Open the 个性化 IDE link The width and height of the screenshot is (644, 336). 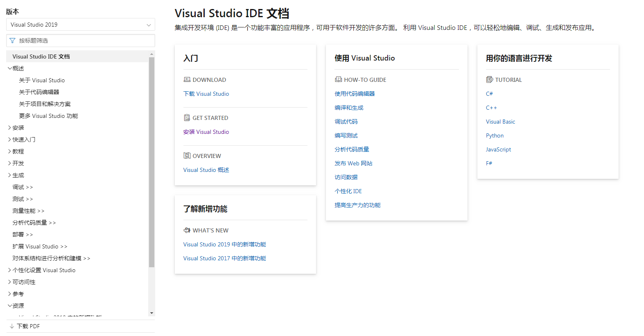[x=348, y=191]
